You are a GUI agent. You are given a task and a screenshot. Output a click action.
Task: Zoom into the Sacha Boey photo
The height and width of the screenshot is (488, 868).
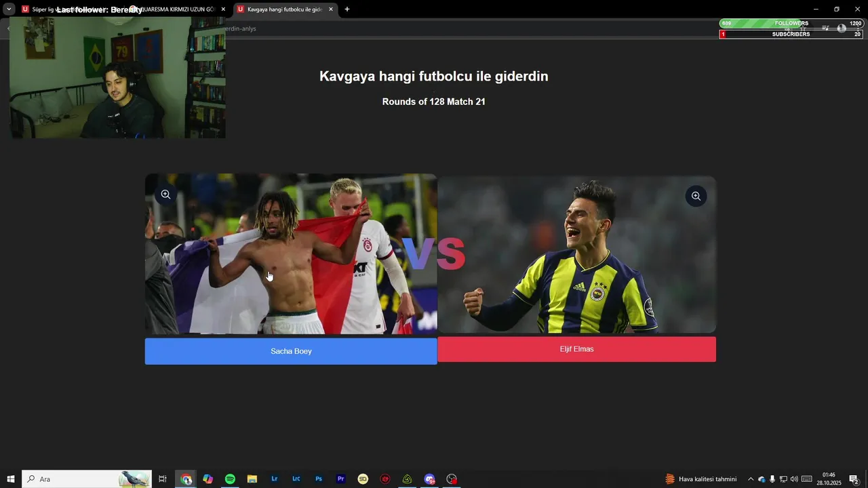[165, 195]
